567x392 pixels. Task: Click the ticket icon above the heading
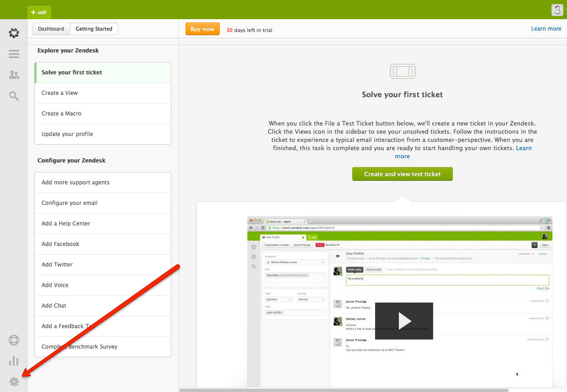[x=403, y=71]
